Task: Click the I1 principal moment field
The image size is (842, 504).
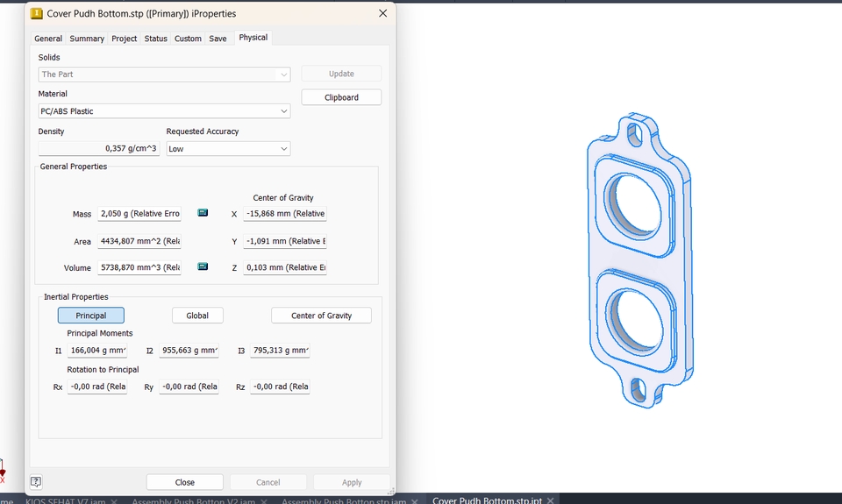Action: (x=97, y=351)
